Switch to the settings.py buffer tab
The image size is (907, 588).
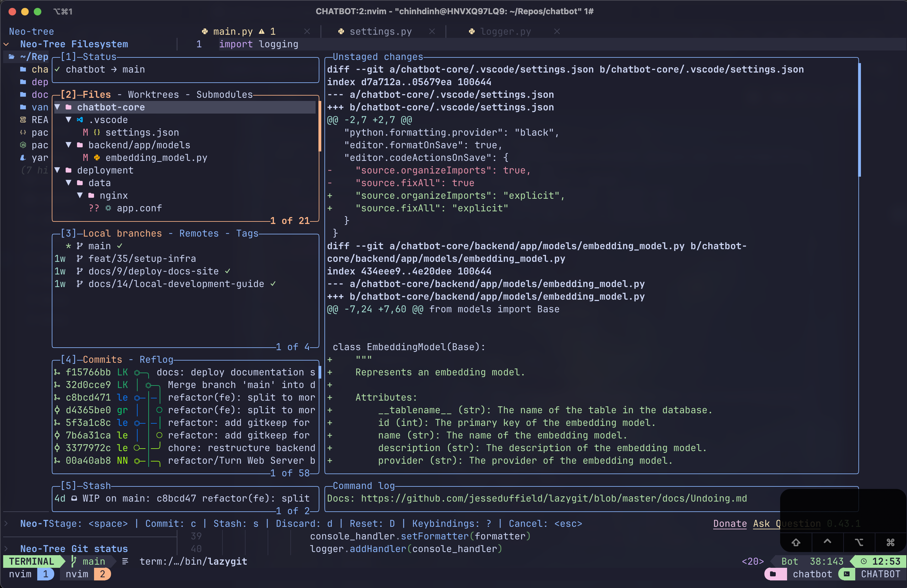click(380, 31)
